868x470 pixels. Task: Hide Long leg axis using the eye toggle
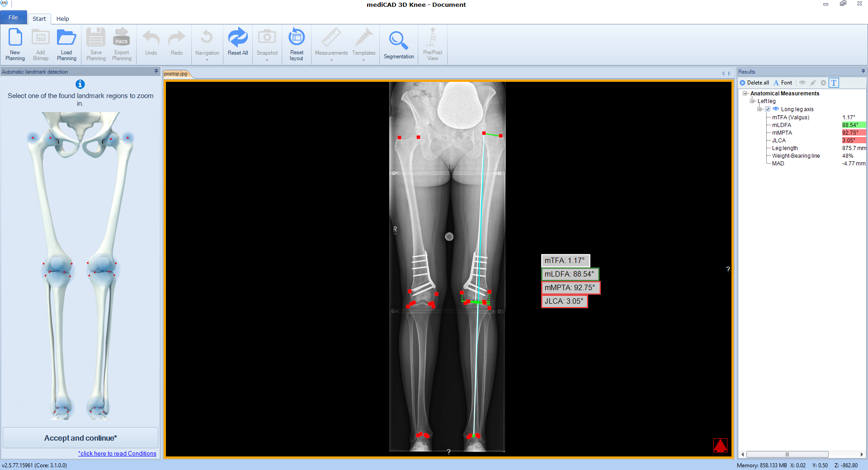776,109
